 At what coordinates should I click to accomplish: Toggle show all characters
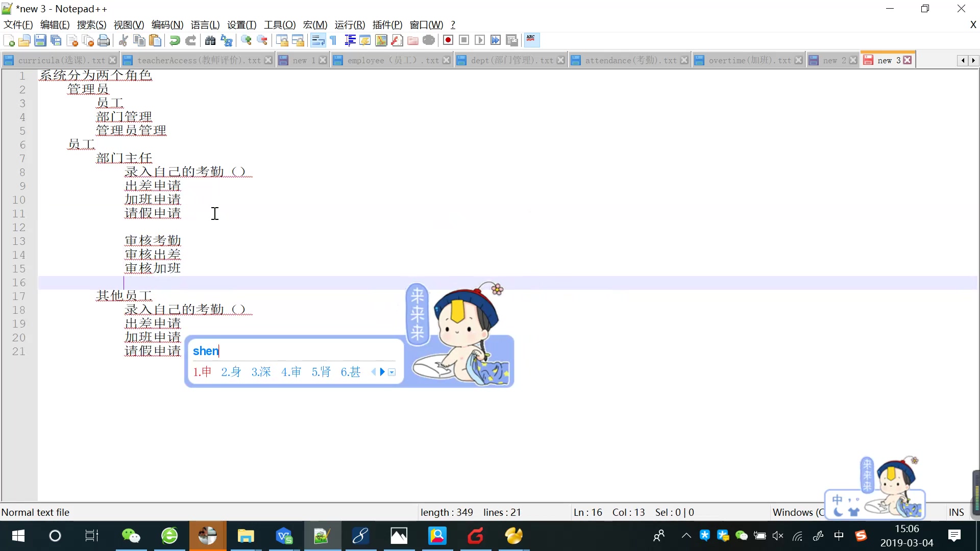coord(333,40)
